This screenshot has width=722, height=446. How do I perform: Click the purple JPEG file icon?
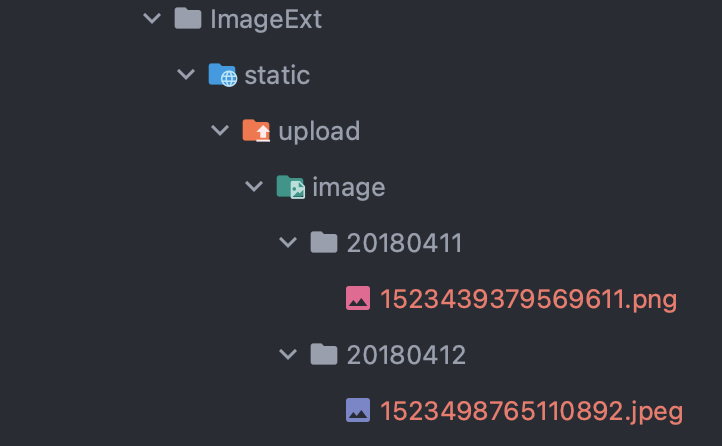(358, 410)
